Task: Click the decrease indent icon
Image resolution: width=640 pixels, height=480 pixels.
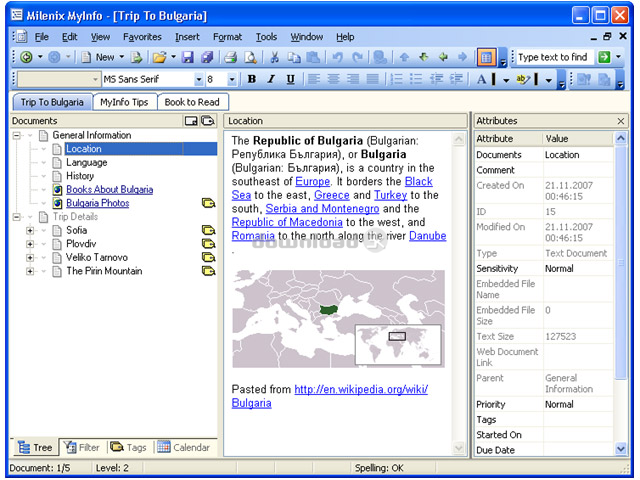Action: point(436,79)
